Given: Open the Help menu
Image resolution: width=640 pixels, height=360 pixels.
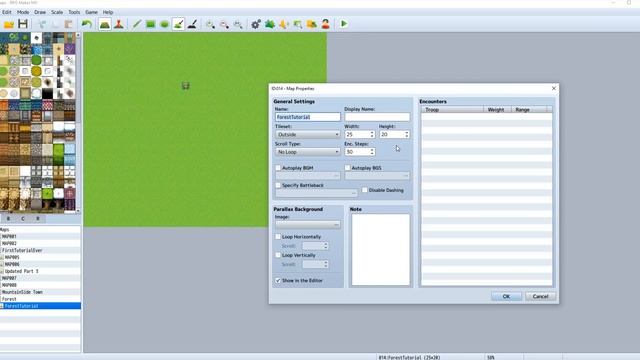Looking at the screenshot, I should [108, 12].
